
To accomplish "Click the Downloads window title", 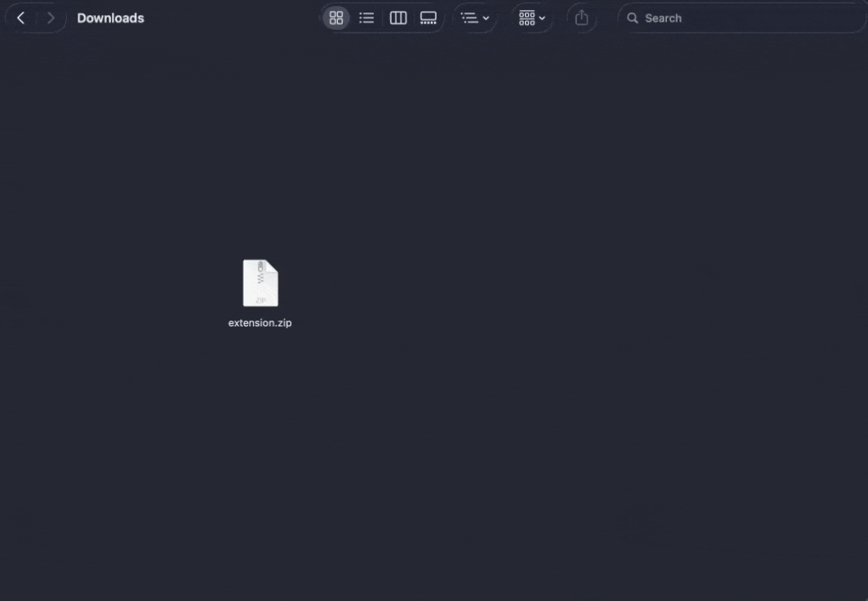I will click(110, 18).
